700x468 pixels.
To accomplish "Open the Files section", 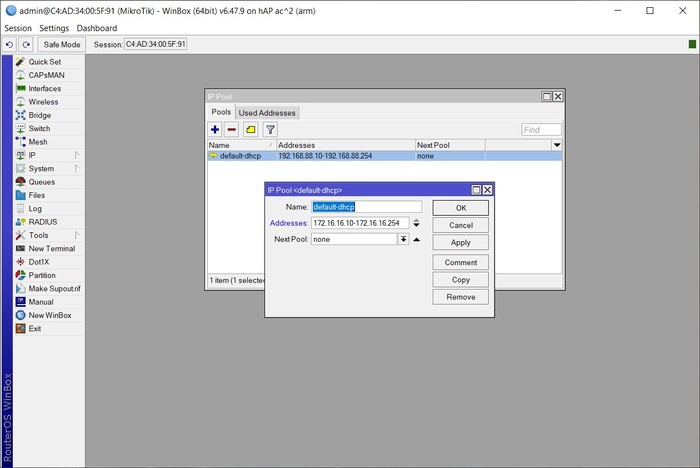I will tap(49, 195).
